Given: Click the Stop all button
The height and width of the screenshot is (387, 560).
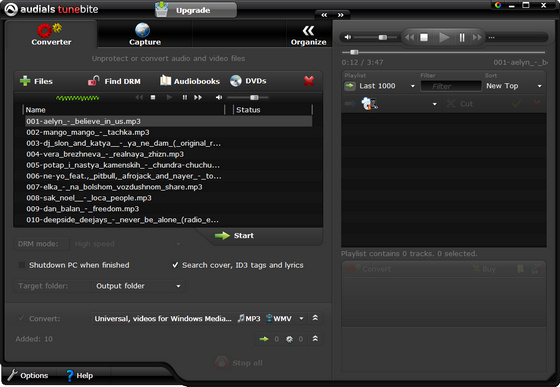Looking at the screenshot, I should tap(239, 363).
